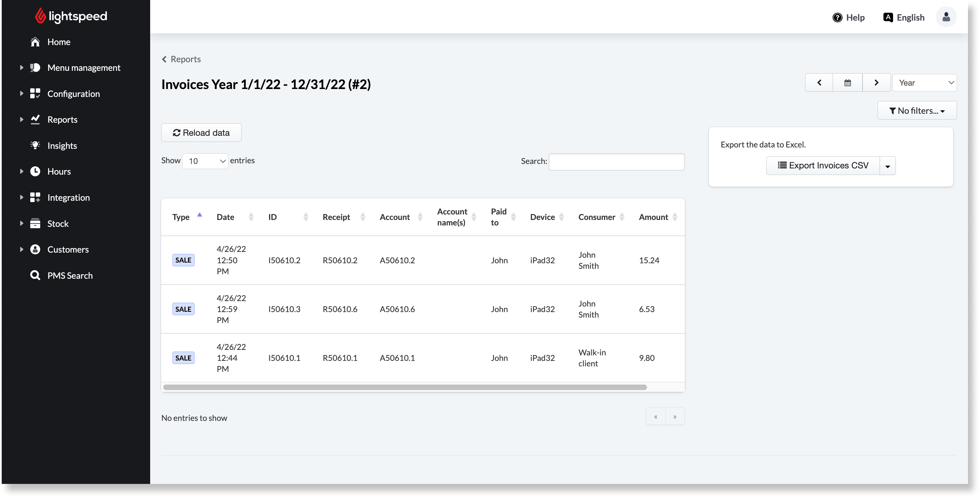Image resolution: width=980 pixels, height=498 pixels.
Task: Click the Hours clock icon
Action: (35, 171)
